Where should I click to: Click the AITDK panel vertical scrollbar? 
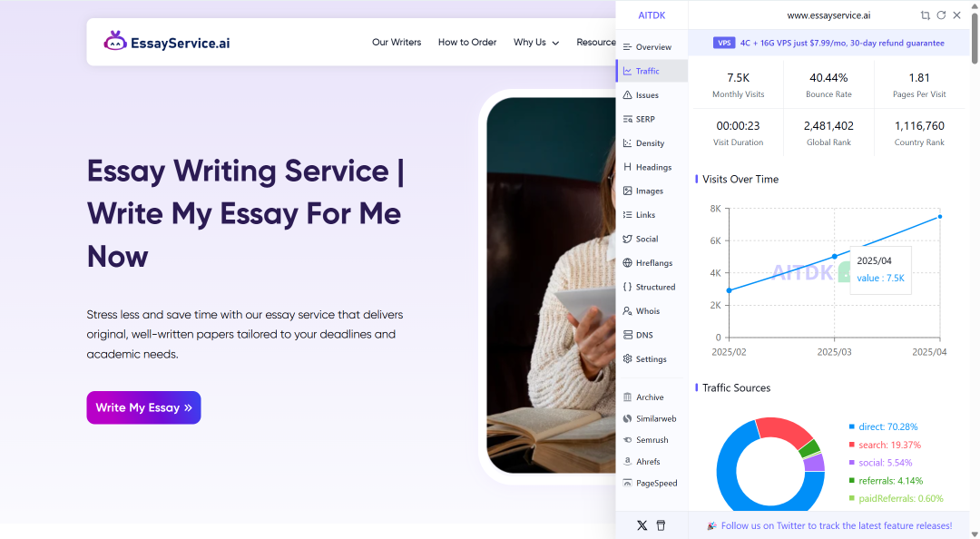coord(975,37)
